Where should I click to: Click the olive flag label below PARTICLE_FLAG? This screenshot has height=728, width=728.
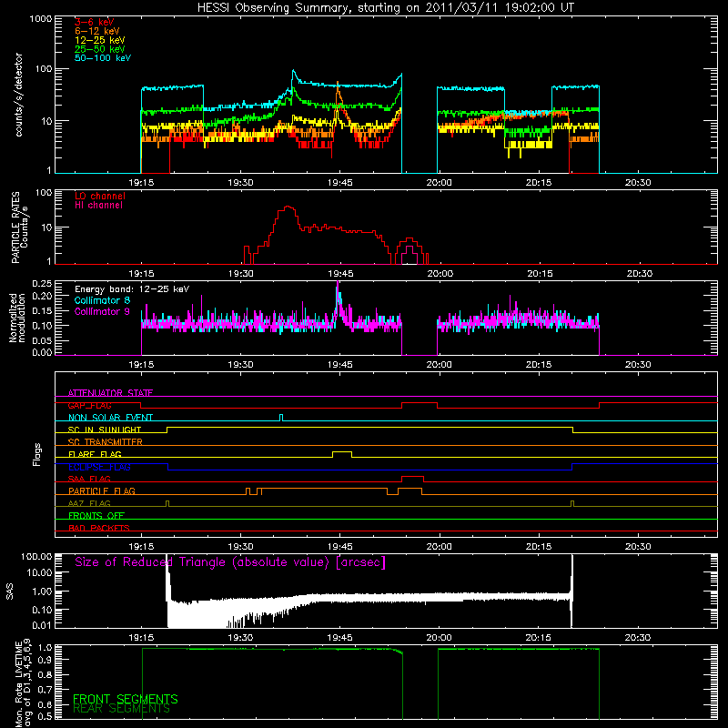point(89,503)
